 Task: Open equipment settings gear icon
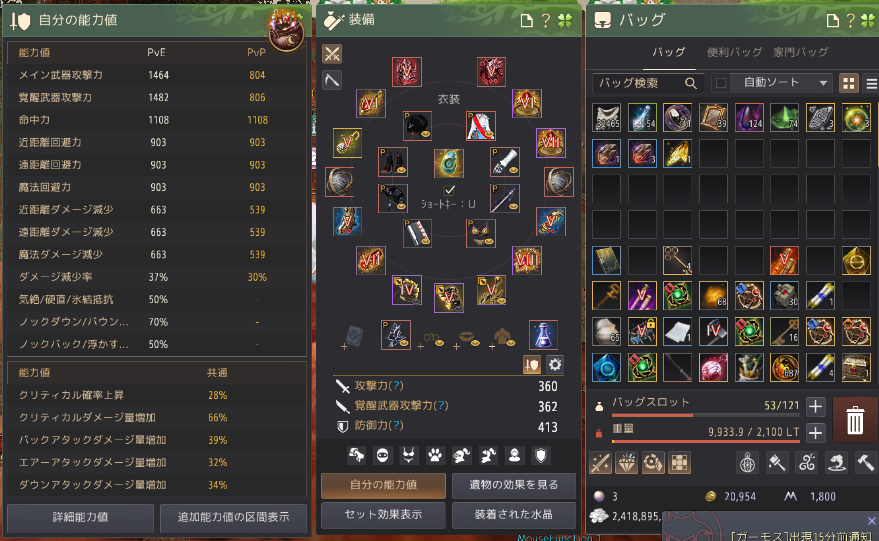pyautogui.click(x=555, y=365)
